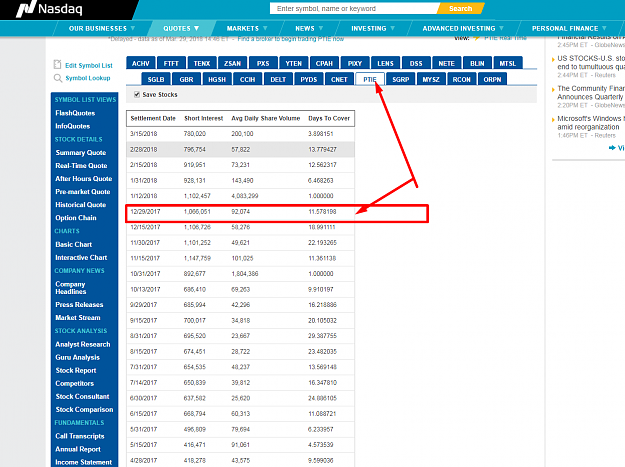The height and width of the screenshot is (467, 625).
Task: Select the MYSZ symbol tab
Action: tap(431, 79)
